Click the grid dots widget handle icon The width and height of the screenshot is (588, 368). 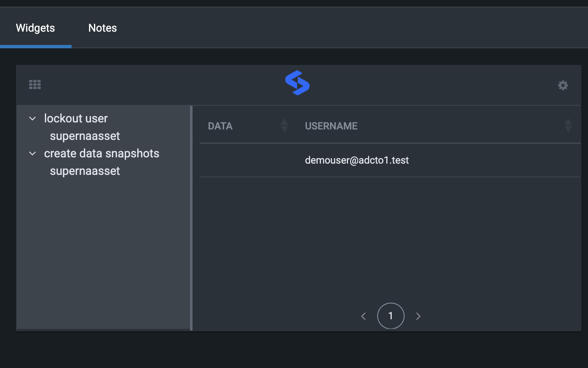click(35, 85)
